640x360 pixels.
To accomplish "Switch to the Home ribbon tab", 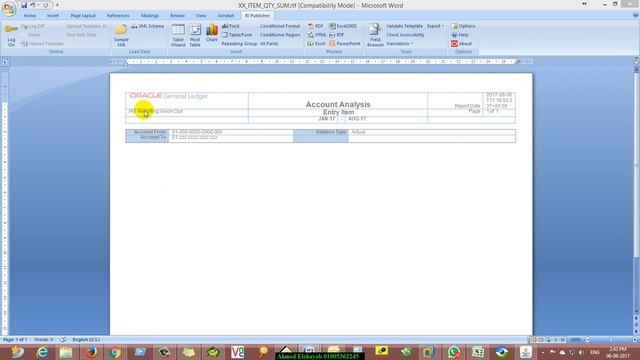I will [x=30, y=16].
